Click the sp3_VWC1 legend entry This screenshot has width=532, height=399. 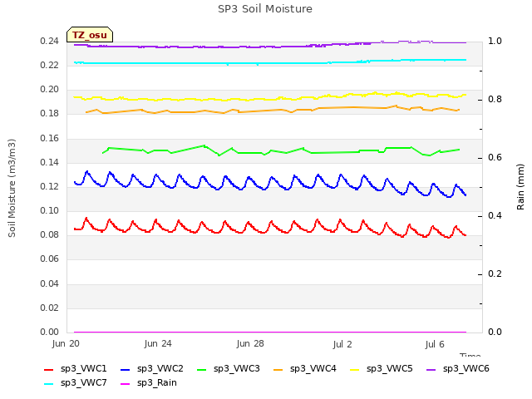pos(76,369)
